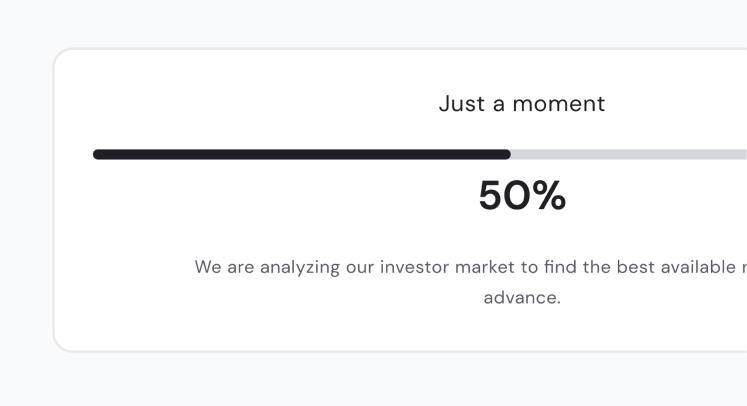Click the dark filled portion of progress bar
The height and width of the screenshot is (406, 747).
coord(302,154)
